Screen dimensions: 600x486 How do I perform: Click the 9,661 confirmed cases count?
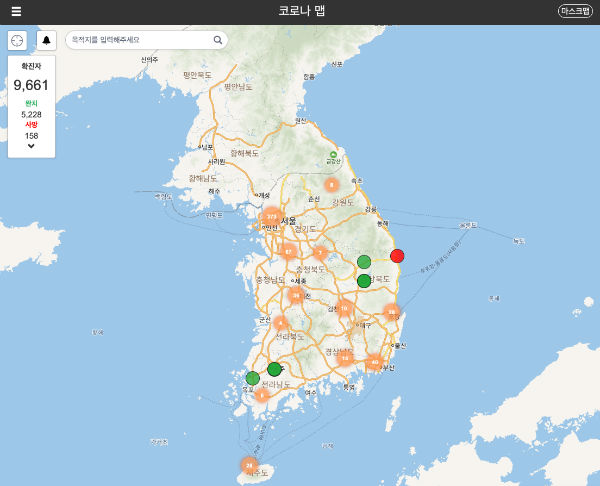(31, 85)
